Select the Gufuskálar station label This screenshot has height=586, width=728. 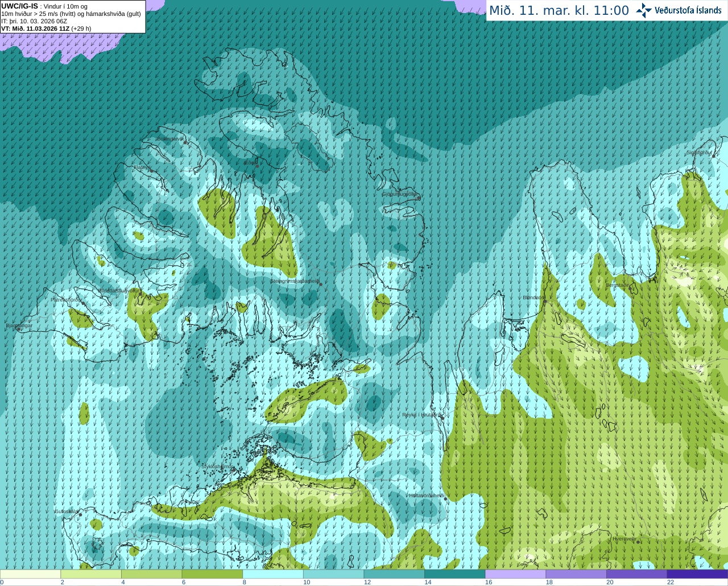66,511
